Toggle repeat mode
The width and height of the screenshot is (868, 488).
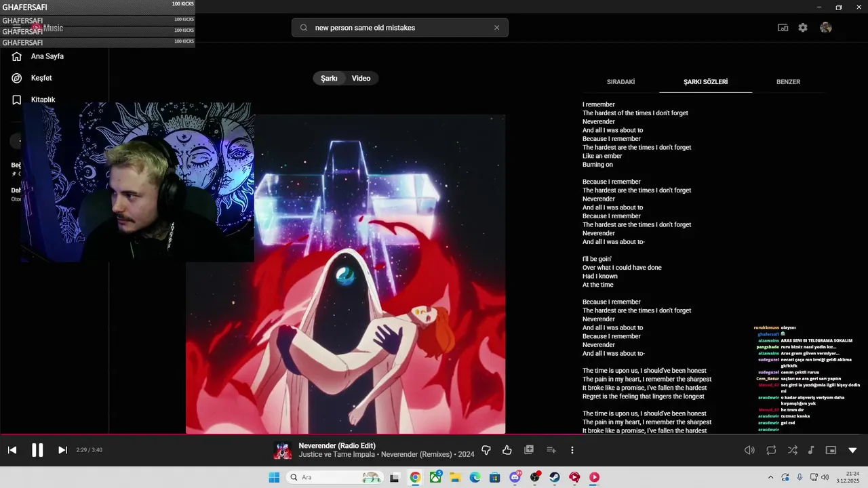click(771, 450)
